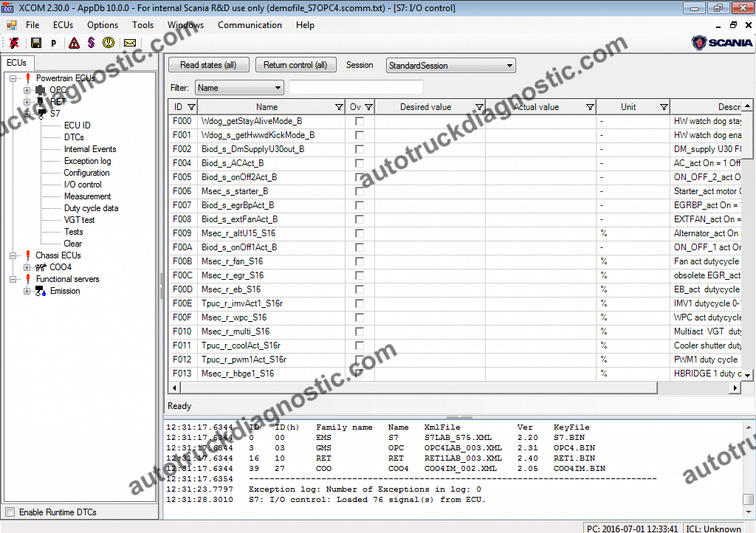
Task: Expand the OPC node in ECU tree
Action: tap(27, 90)
